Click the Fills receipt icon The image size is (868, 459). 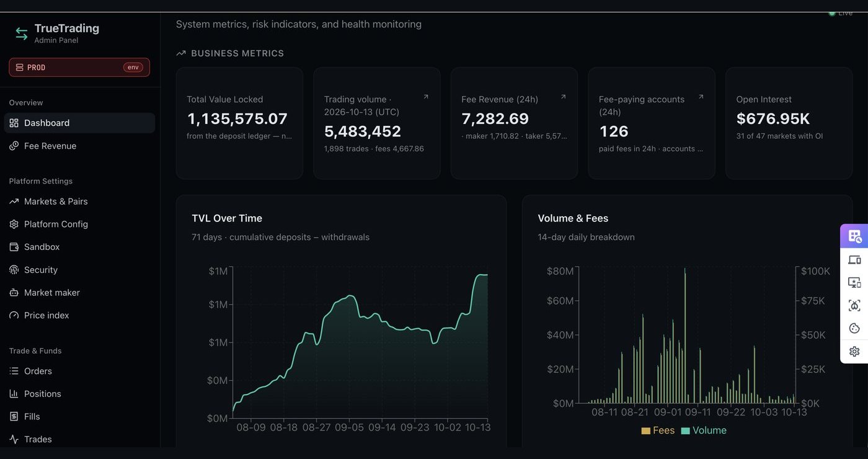click(x=14, y=417)
